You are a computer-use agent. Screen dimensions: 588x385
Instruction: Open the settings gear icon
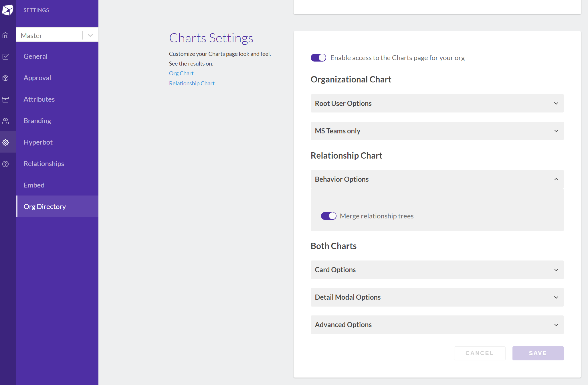point(5,142)
